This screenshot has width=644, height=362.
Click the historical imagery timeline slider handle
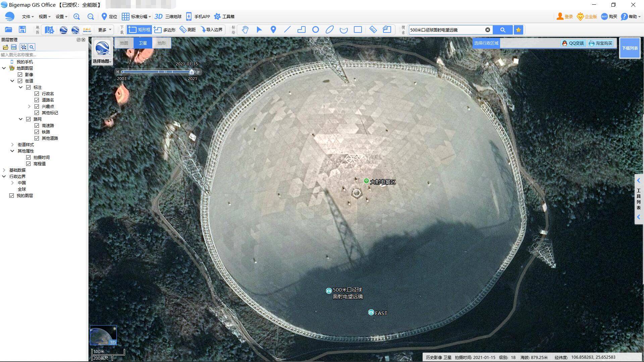[192, 72]
